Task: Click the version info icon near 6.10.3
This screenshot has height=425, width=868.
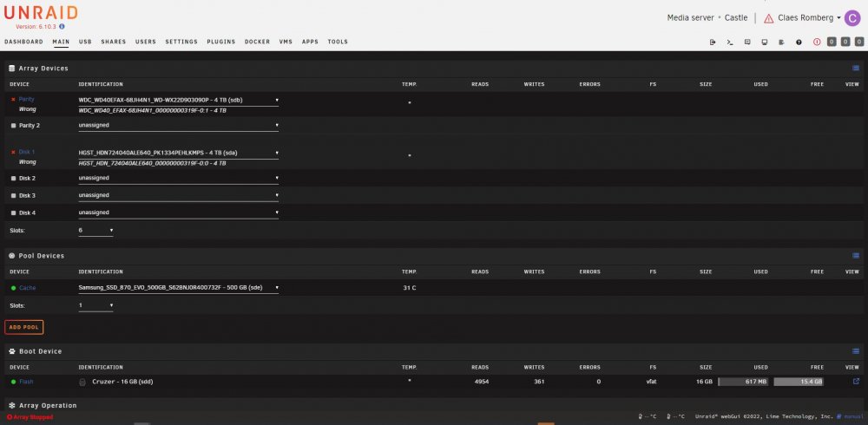Action: 62,26
